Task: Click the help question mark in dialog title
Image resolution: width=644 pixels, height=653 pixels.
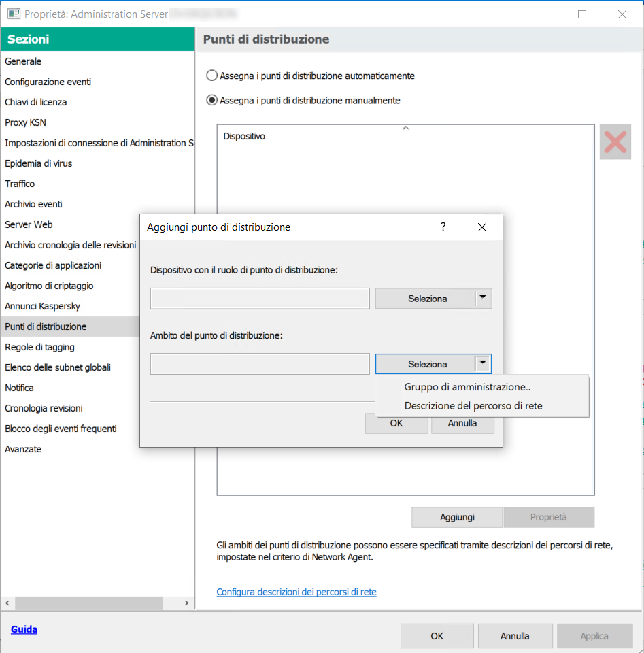Action: click(443, 227)
